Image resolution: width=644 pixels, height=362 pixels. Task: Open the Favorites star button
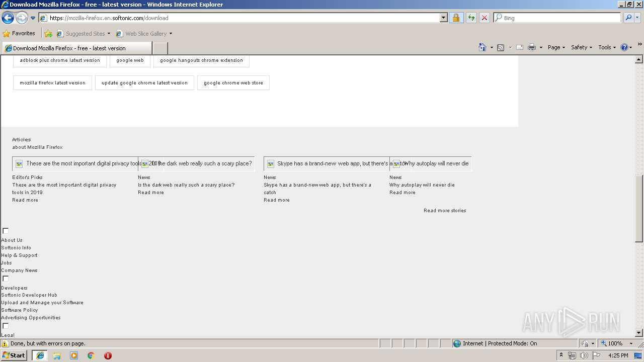tap(19, 33)
